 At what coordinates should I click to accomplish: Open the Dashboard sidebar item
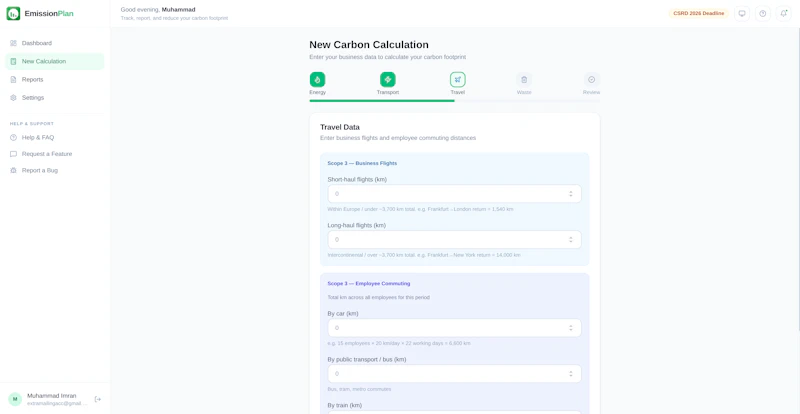[55, 43]
